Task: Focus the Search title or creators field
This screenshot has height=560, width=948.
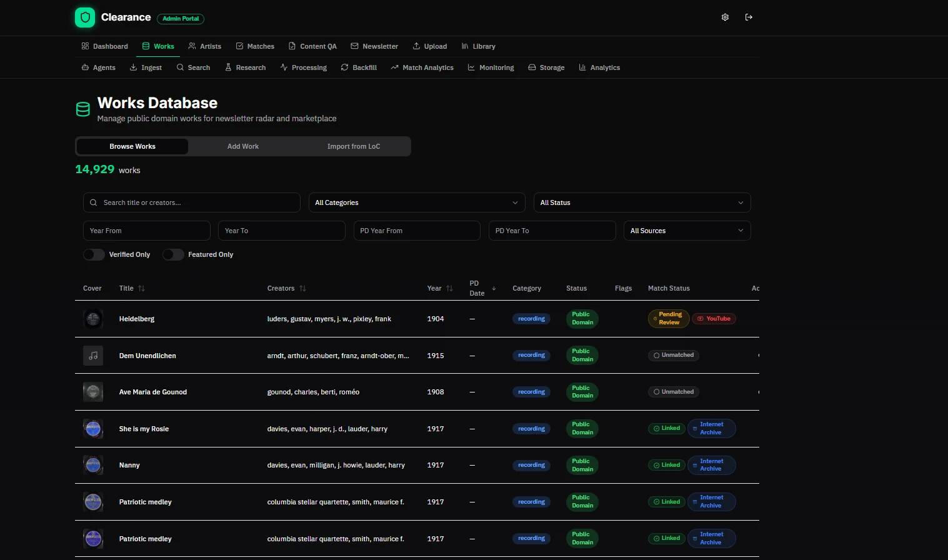Action: 192,202
